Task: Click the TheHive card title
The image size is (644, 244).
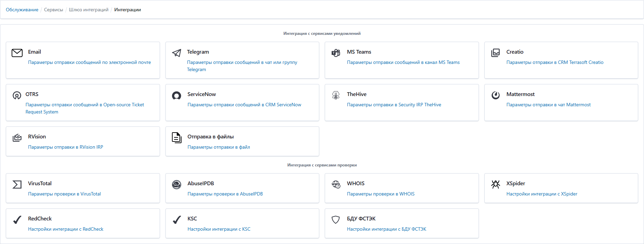Action: [x=357, y=94]
